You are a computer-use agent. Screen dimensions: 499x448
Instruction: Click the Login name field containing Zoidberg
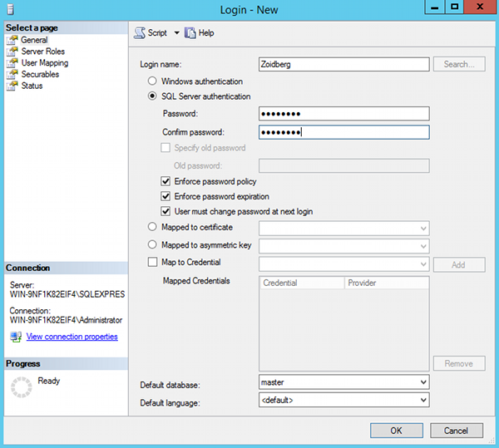[344, 64]
